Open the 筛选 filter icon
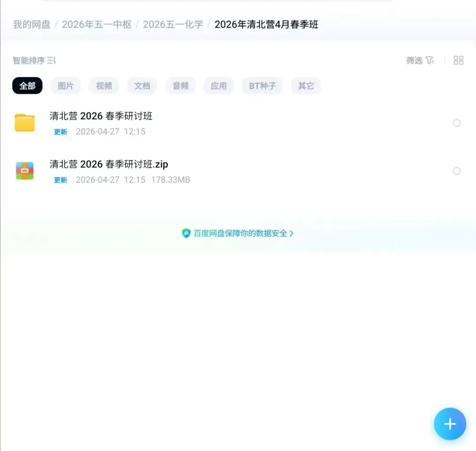This screenshot has height=451, width=476. tap(431, 60)
